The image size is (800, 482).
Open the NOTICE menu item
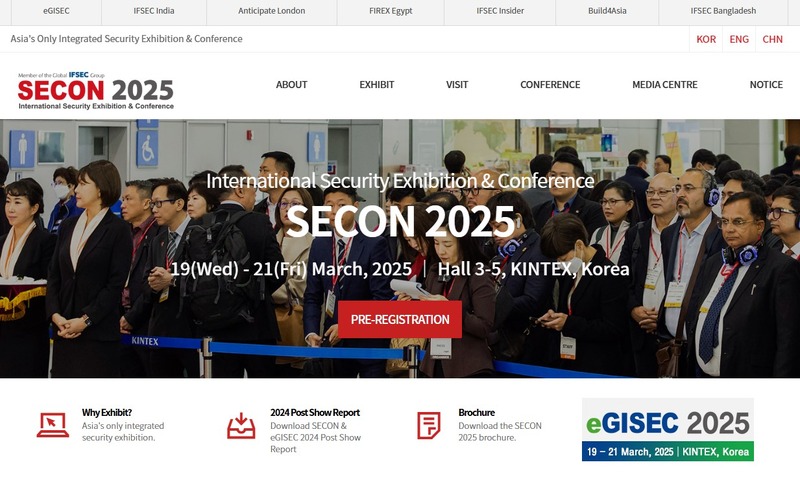[x=766, y=85]
